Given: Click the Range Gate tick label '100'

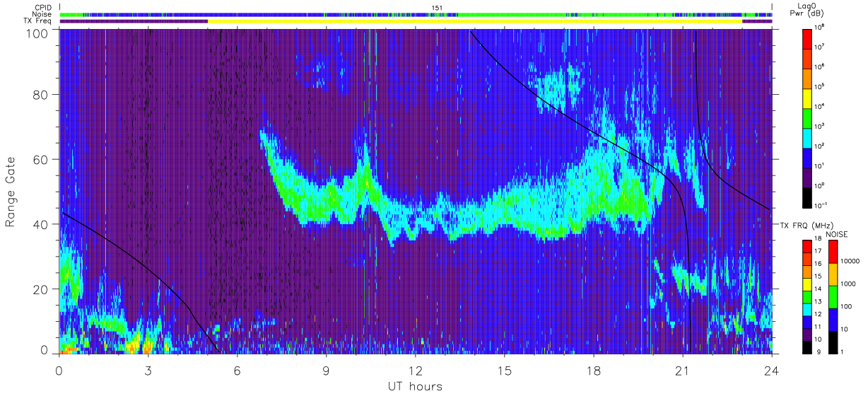Looking at the screenshot, I should (x=39, y=33).
